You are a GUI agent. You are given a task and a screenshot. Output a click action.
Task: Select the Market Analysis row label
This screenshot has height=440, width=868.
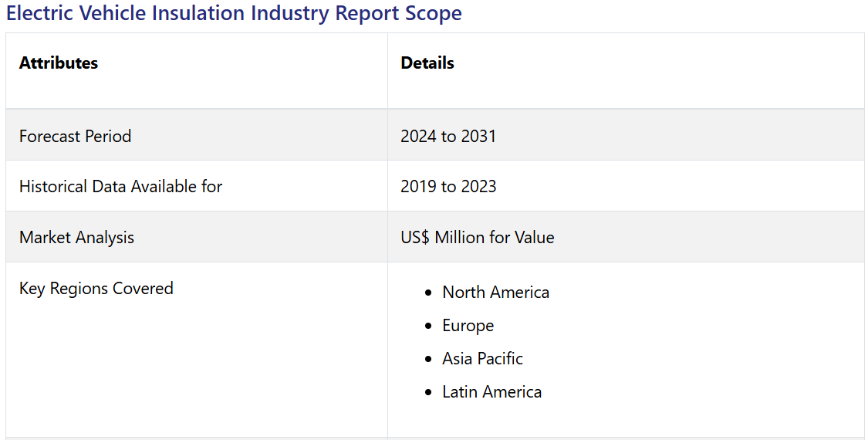pyautogui.click(x=76, y=237)
